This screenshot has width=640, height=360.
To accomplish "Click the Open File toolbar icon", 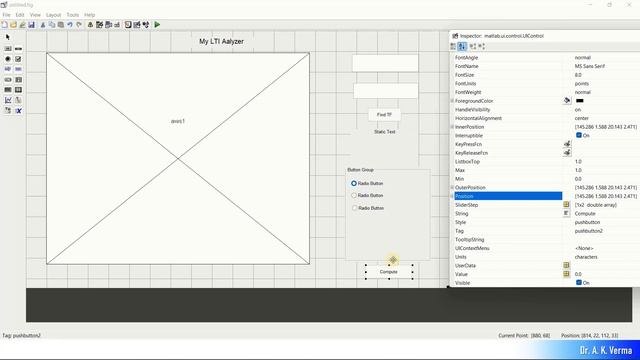I will 13,25.
